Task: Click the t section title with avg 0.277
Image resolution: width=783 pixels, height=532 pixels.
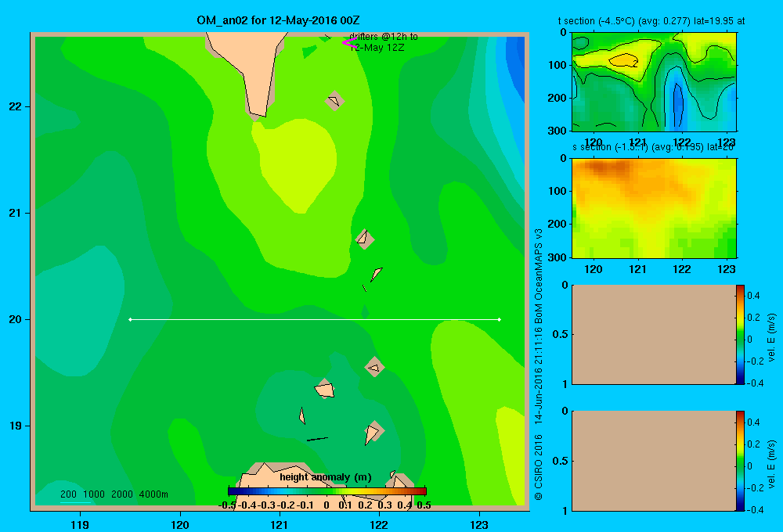Action: tap(651, 21)
